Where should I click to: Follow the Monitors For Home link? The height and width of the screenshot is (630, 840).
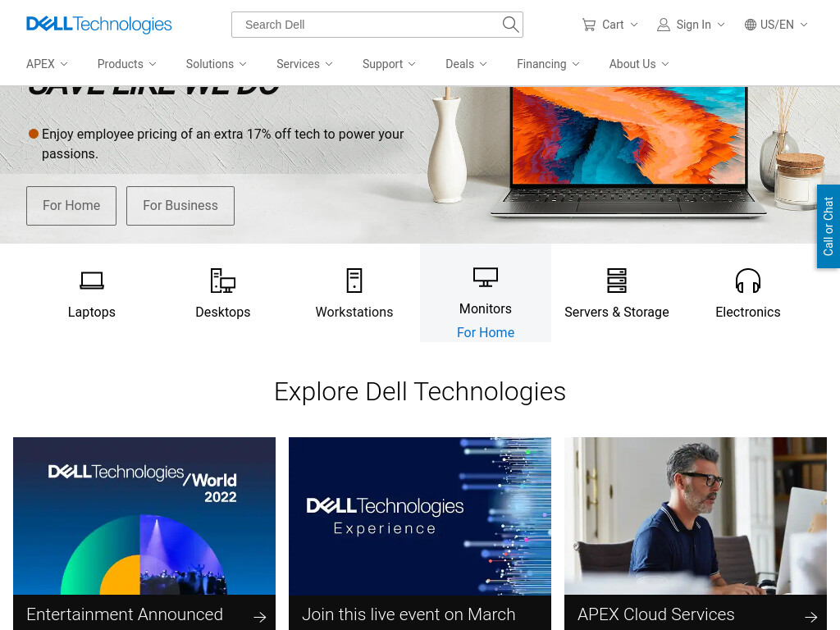pyautogui.click(x=486, y=333)
